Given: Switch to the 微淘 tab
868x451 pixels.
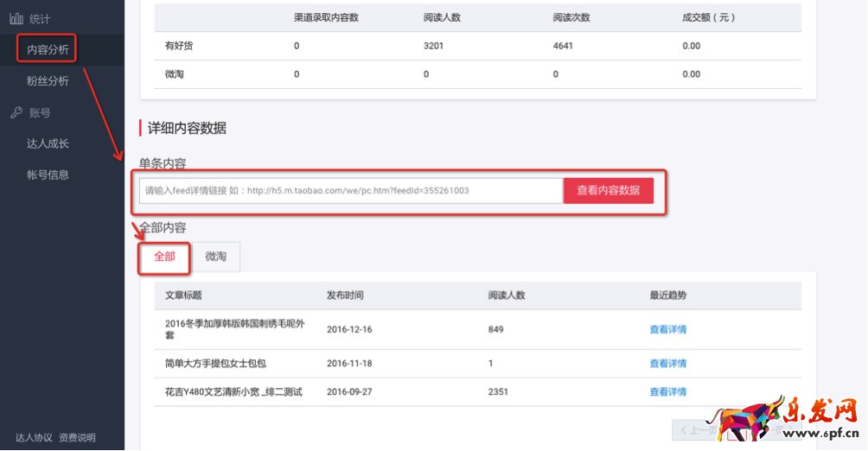Looking at the screenshot, I should [215, 257].
